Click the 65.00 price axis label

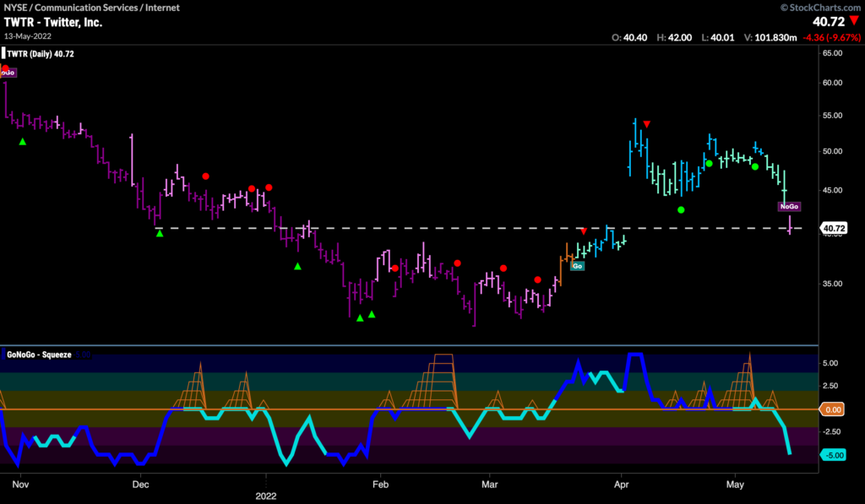[x=832, y=53]
